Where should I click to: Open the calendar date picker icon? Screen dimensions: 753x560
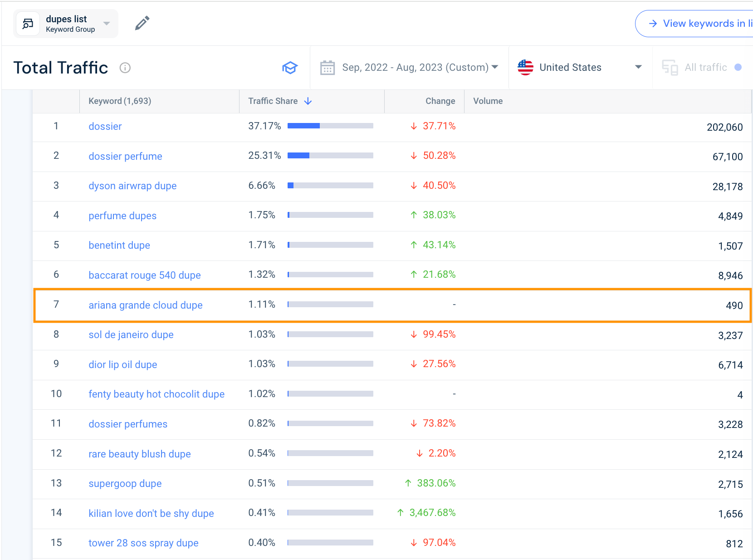tap(328, 68)
